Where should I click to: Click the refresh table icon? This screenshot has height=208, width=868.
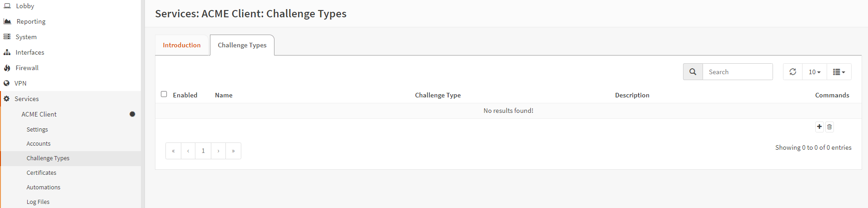(793, 72)
